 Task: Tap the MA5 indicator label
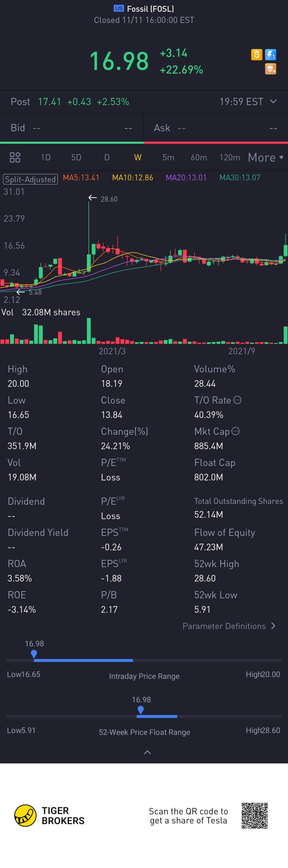(x=81, y=178)
